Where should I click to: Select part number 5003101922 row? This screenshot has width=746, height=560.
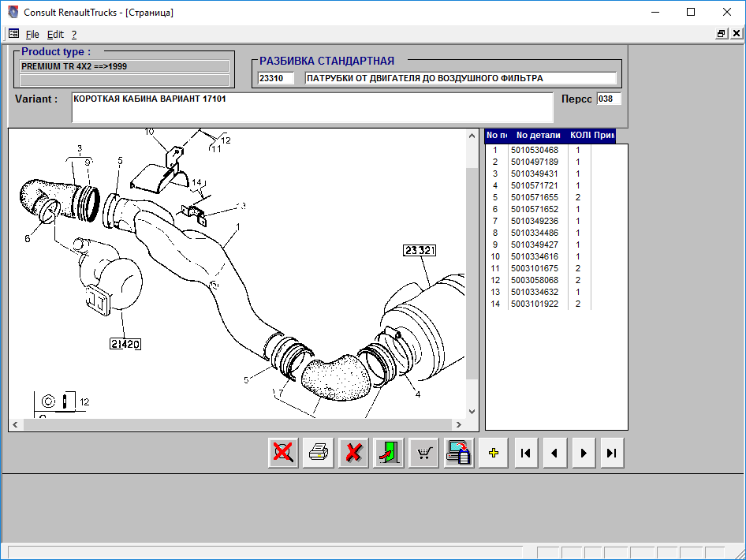(534, 304)
